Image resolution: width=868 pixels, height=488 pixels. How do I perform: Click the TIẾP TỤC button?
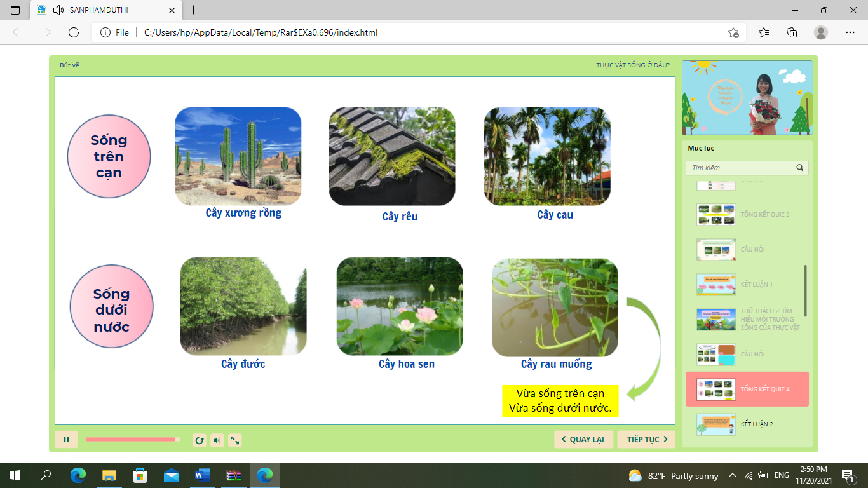coord(646,440)
